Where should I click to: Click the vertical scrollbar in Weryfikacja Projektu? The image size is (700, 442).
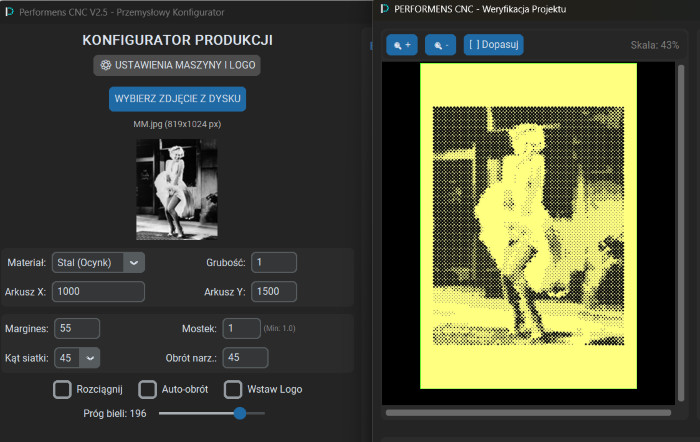point(681,233)
